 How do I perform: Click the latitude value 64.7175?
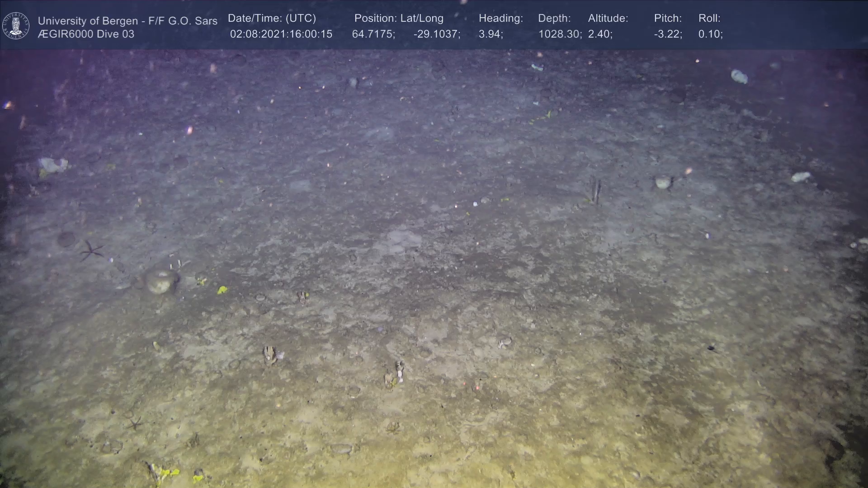pyautogui.click(x=373, y=34)
